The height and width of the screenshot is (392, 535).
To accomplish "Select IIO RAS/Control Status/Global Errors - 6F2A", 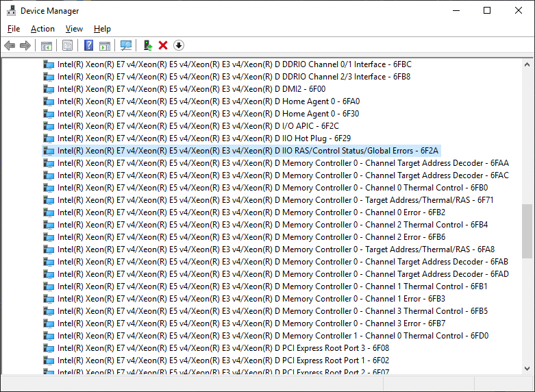I will tap(248, 151).
